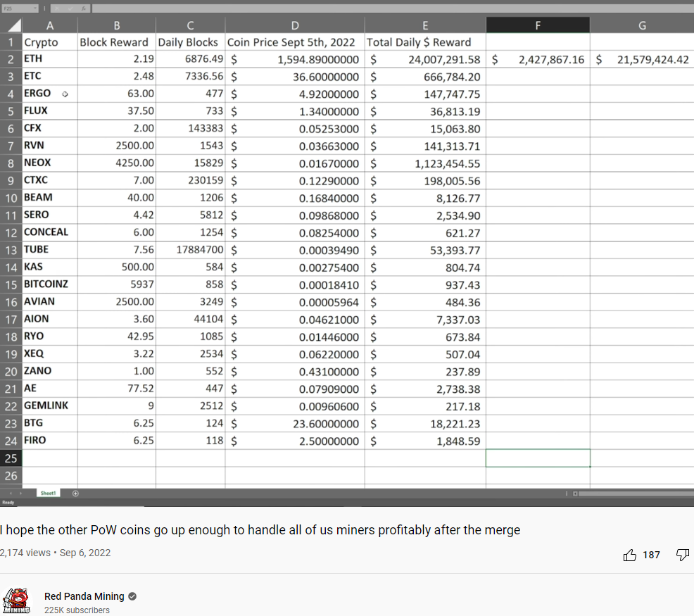
Task: Click the formula bar input field
Action: pos(393,8)
